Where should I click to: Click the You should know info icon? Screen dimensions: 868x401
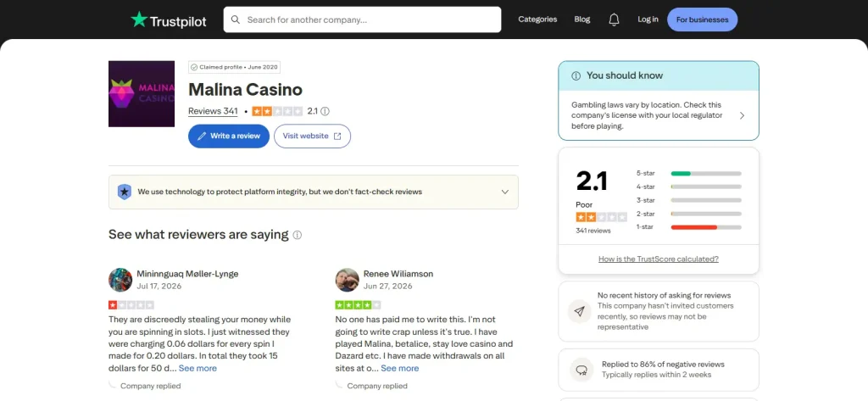576,76
